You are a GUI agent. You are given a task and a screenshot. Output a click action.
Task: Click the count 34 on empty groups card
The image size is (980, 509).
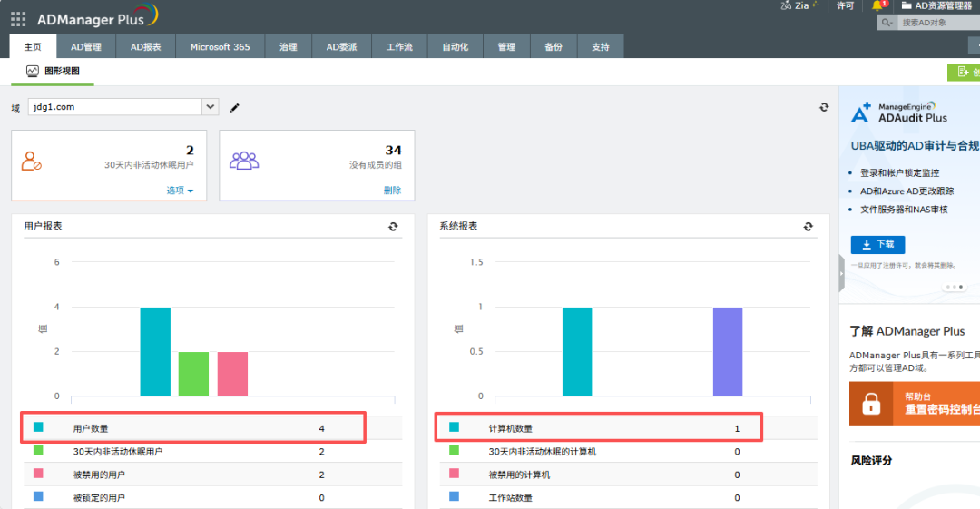pyautogui.click(x=394, y=150)
